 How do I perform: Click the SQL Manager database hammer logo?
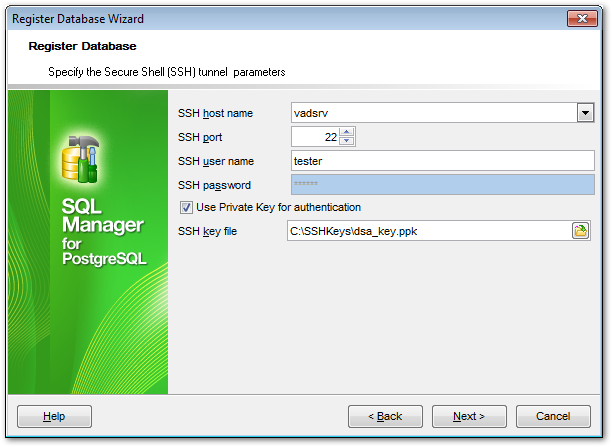pyautogui.click(x=81, y=159)
